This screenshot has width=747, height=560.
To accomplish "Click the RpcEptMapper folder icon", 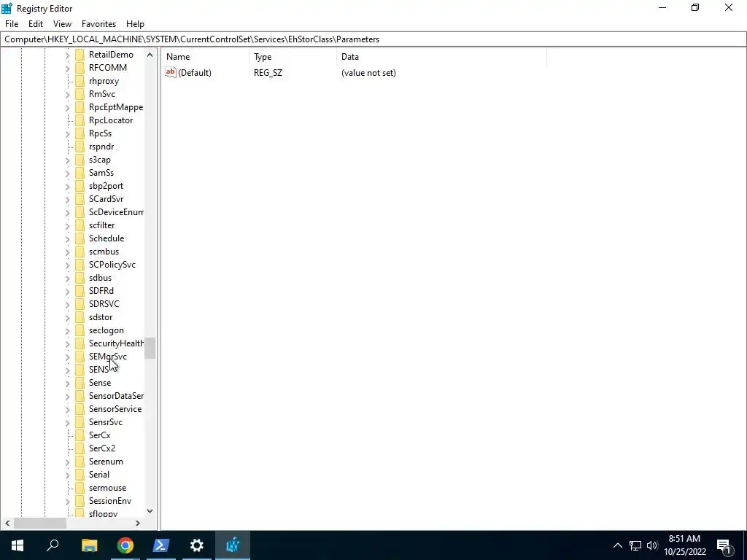I will [x=80, y=107].
